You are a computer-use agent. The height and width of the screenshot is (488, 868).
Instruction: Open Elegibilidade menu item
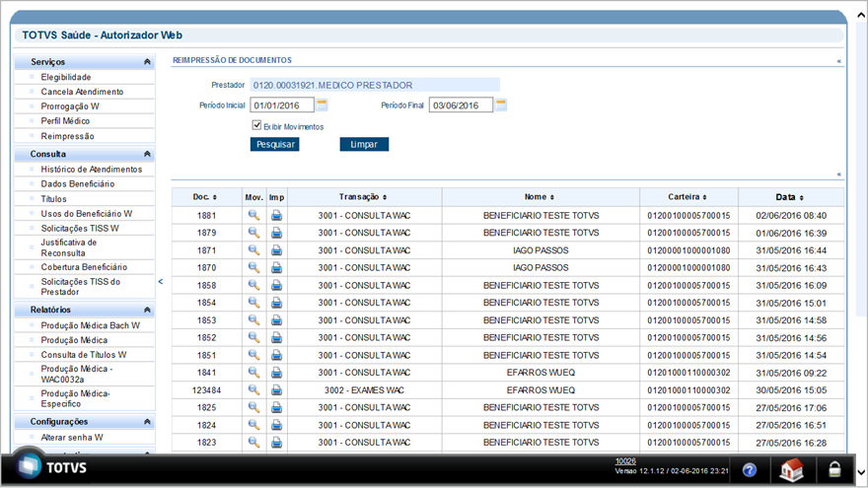(x=66, y=77)
